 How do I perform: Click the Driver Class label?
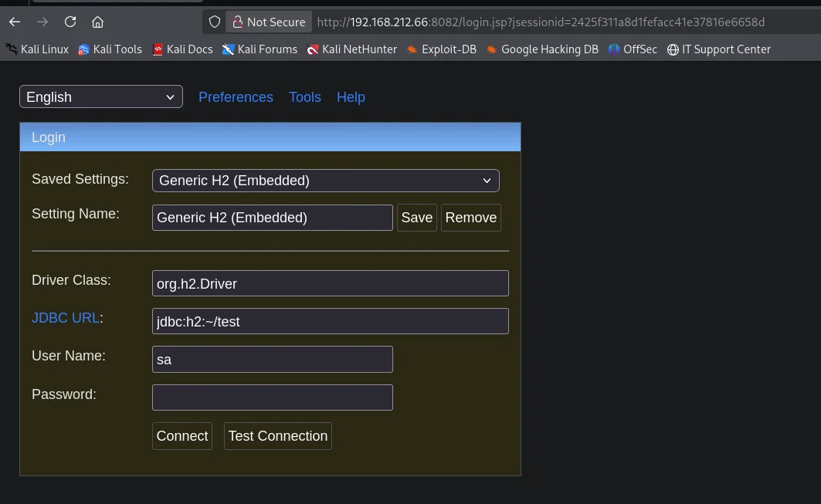pos(71,280)
